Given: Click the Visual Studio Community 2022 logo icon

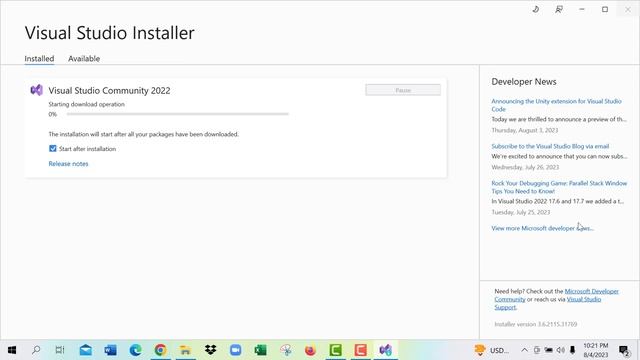Looking at the screenshot, I should pyautogui.click(x=37, y=90).
